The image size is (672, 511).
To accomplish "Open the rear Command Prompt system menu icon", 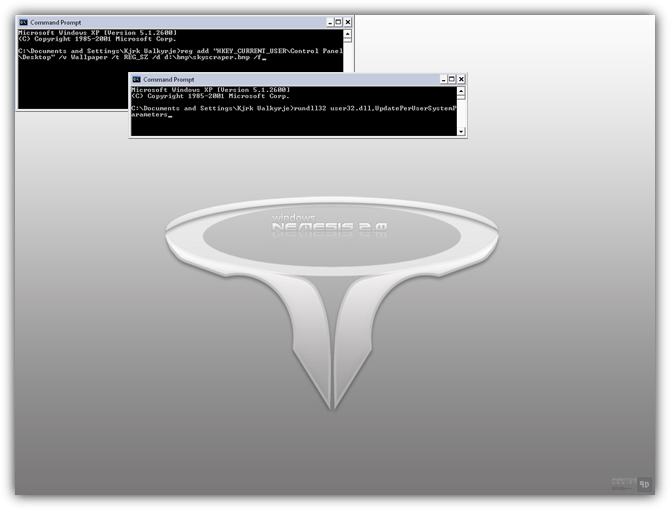I will (x=23, y=21).
